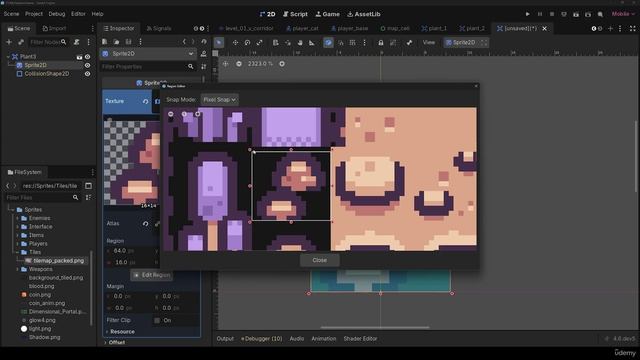Open the skeleton bone options icon
The image size is (640, 360).
tap(409, 42)
